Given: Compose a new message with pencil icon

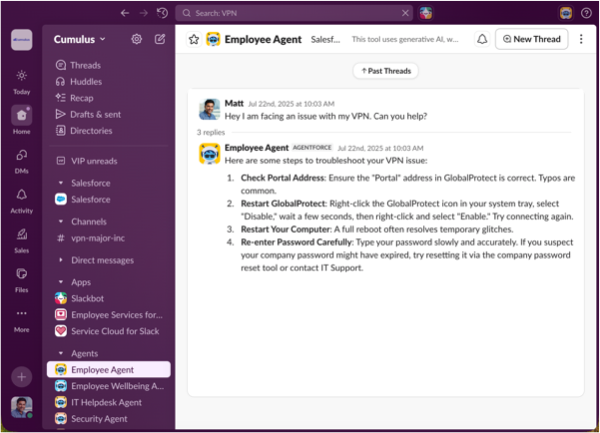Looking at the screenshot, I should coord(160,39).
